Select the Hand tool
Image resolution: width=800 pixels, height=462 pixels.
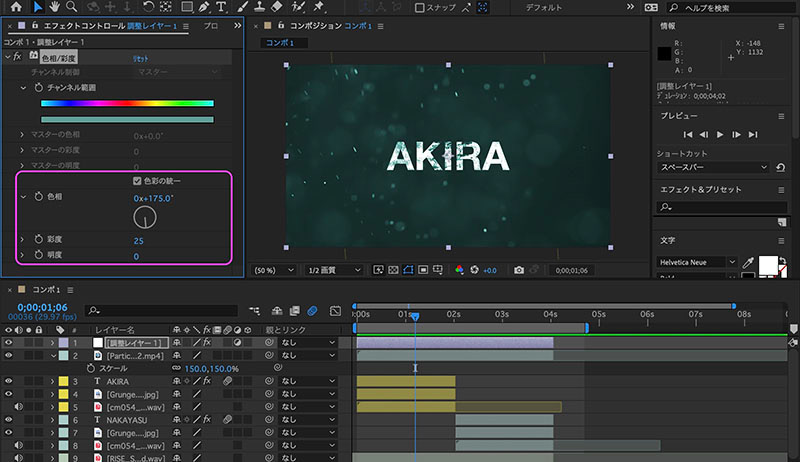pos(54,7)
